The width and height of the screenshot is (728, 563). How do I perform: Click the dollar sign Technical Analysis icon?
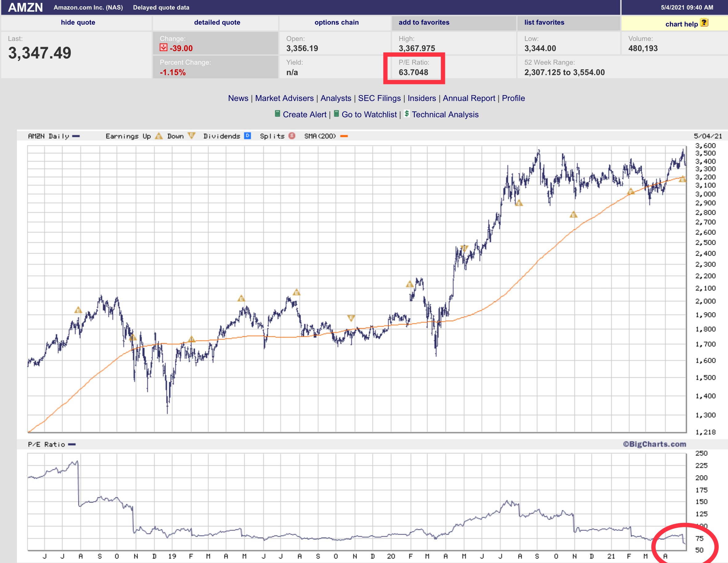pyautogui.click(x=406, y=114)
